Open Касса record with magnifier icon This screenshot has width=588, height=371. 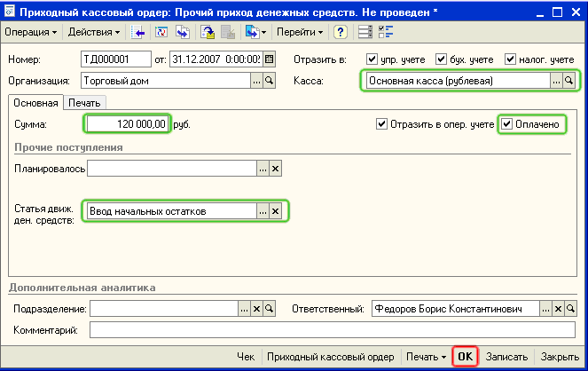pos(568,81)
